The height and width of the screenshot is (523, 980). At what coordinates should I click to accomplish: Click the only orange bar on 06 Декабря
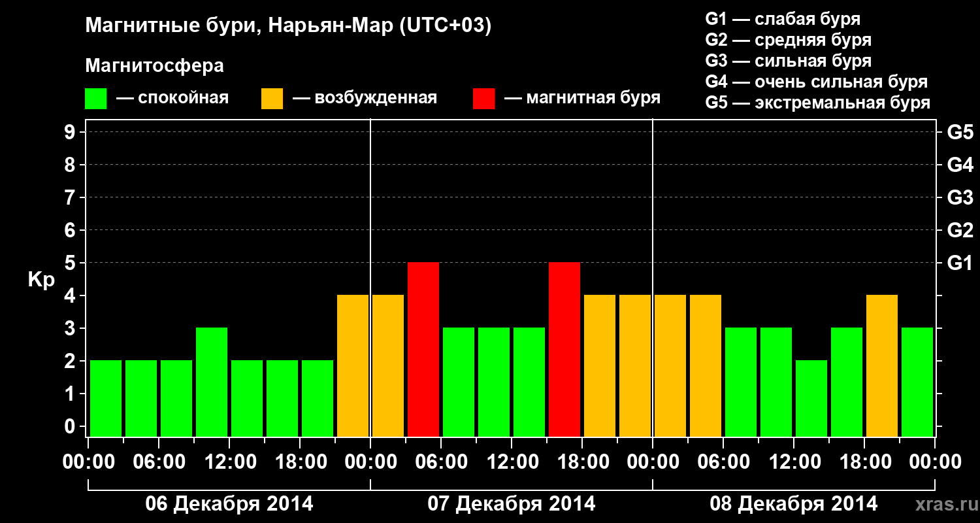pyautogui.click(x=353, y=365)
